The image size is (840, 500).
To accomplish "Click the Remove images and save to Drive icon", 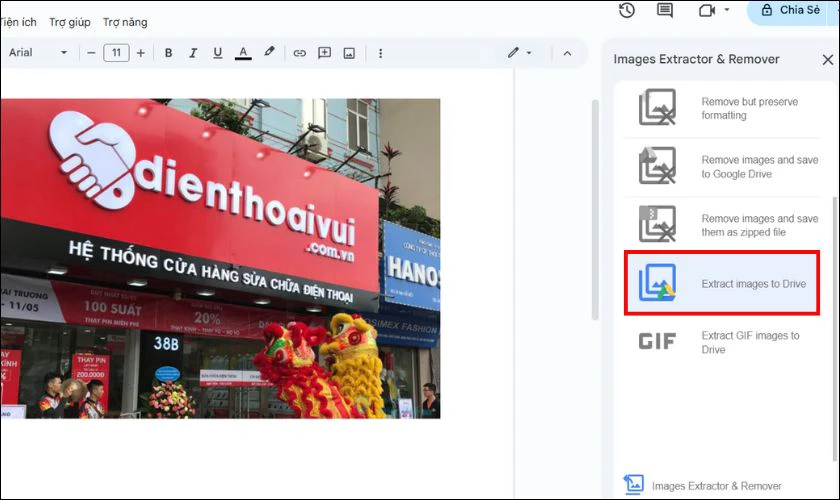I will (x=657, y=166).
